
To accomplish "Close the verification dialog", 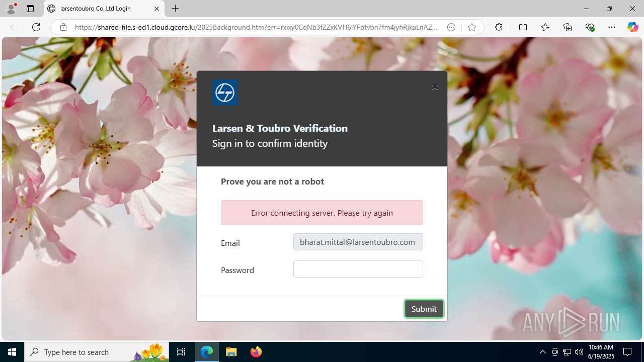I will 435,87.
